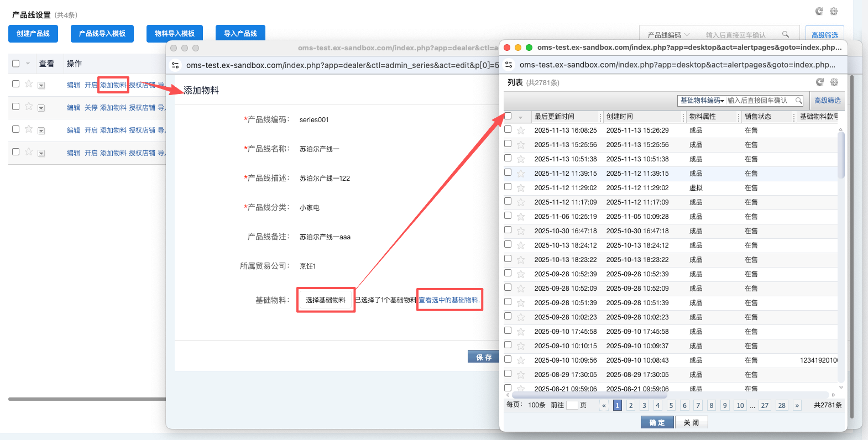This screenshot has height=440, width=868.
Task: Focus the 产品线编码 search input
Action: click(741, 35)
